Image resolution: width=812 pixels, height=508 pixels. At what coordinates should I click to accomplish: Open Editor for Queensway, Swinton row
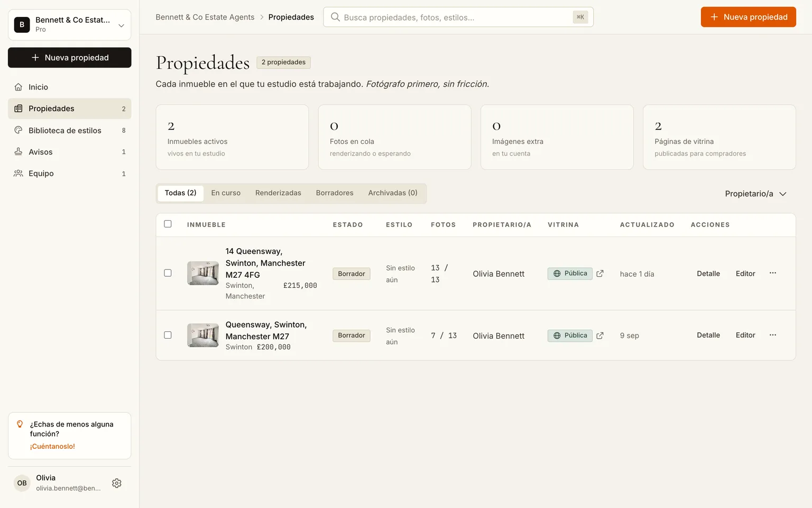pos(745,335)
